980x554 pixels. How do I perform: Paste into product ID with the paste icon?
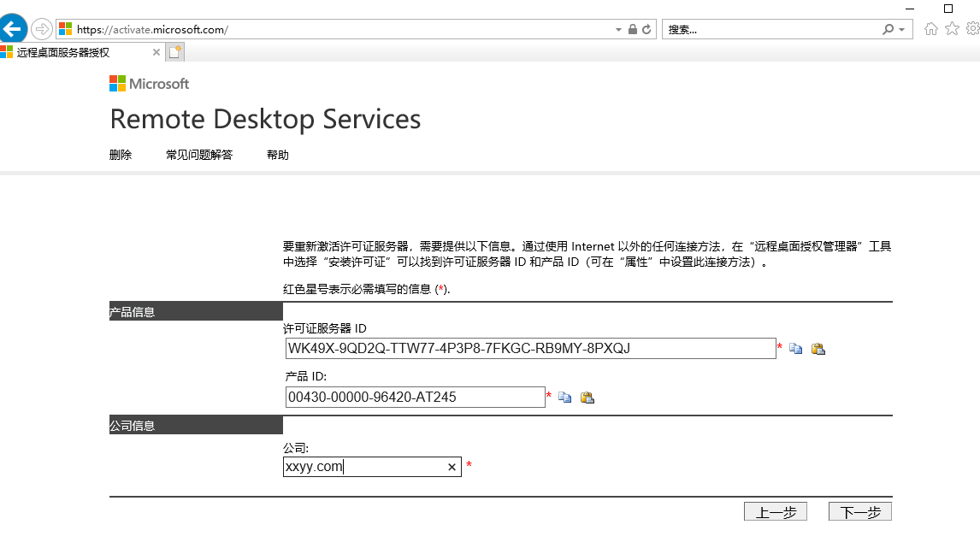(x=587, y=398)
